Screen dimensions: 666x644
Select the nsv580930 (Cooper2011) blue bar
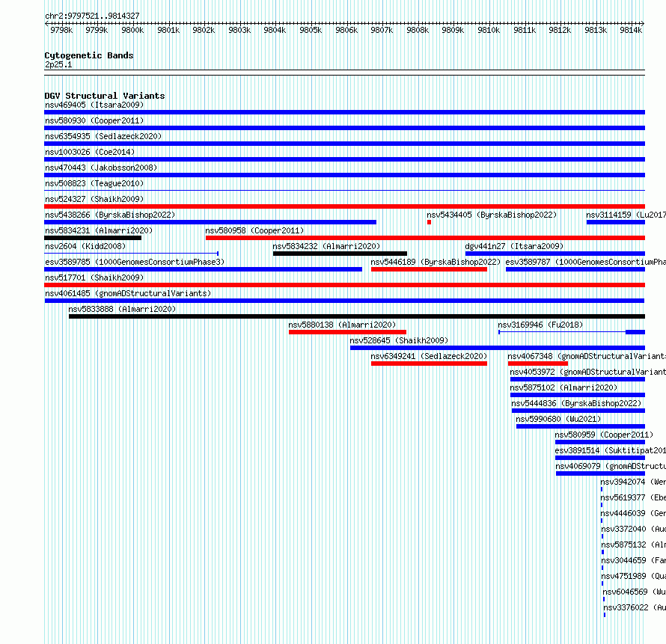pos(344,128)
